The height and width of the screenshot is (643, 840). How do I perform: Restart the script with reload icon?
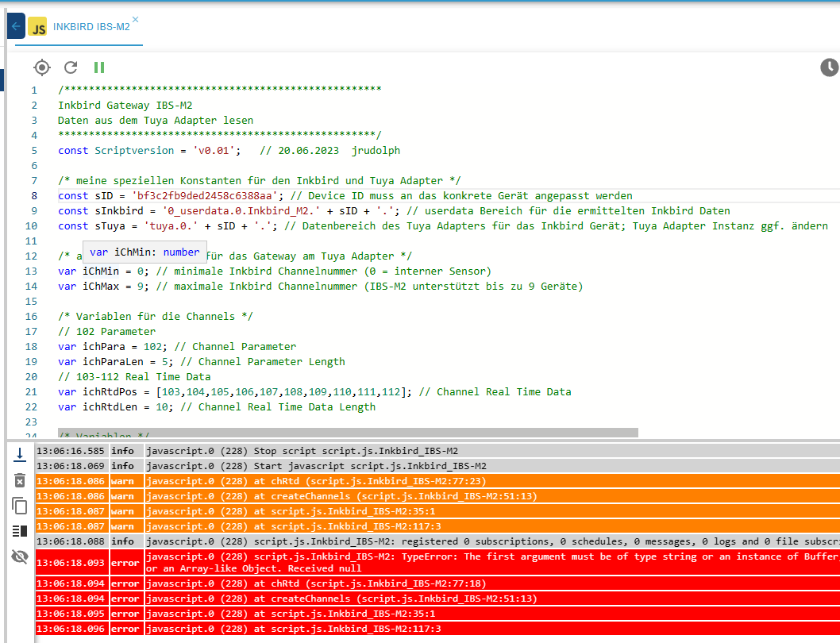[x=71, y=67]
